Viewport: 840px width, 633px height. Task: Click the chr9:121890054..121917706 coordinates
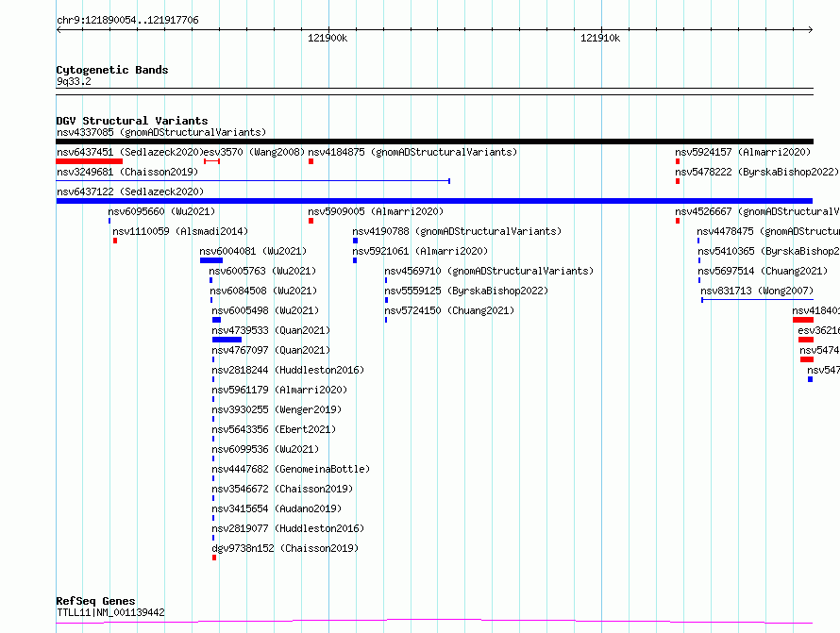click(127, 21)
